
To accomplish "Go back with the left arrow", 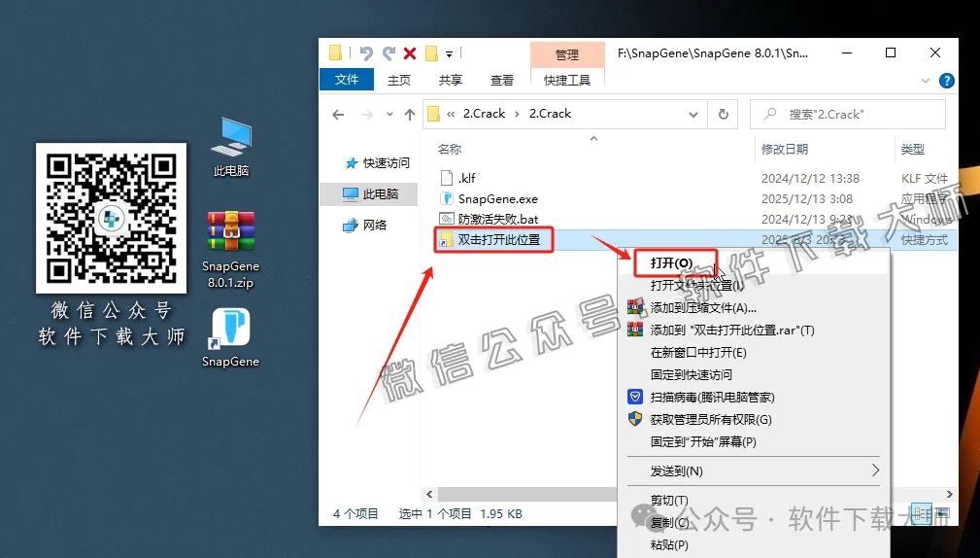I will pos(338,115).
